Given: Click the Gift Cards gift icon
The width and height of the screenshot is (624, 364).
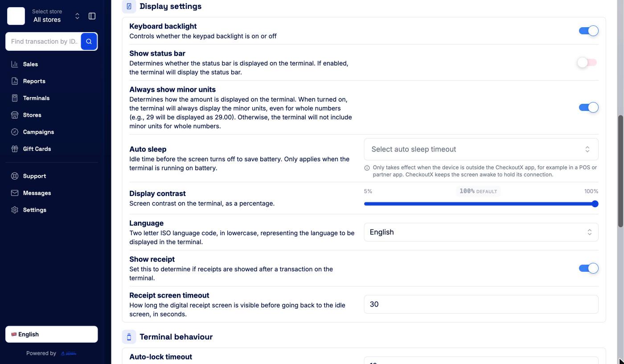Looking at the screenshot, I should coord(15,149).
